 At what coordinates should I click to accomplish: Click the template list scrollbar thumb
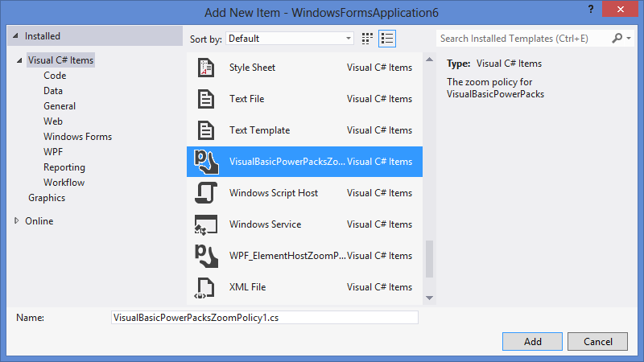pyautogui.click(x=429, y=259)
